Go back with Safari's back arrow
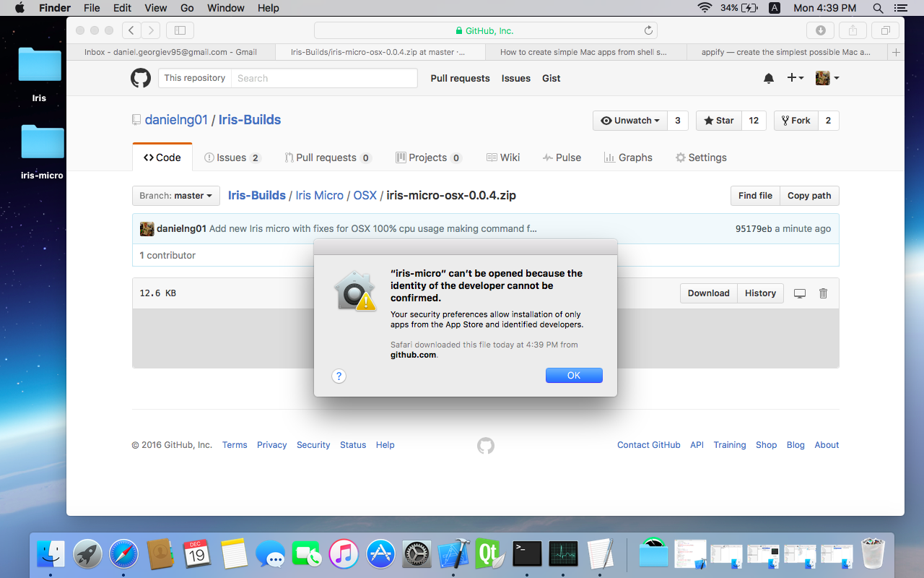Screen dimensions: 924x578 [x=131, y=30]
